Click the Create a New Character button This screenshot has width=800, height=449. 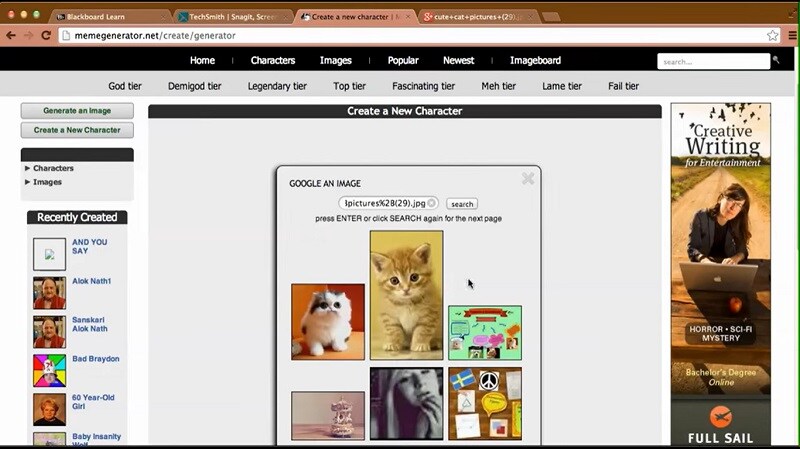pos(77,130)
